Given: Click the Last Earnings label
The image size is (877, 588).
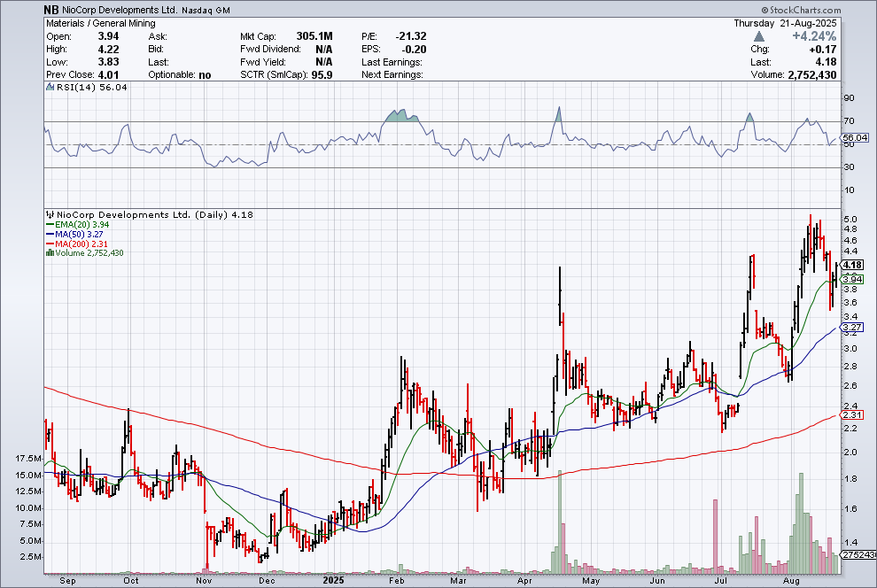Looking at the screenshot, I should click(392, 62).
